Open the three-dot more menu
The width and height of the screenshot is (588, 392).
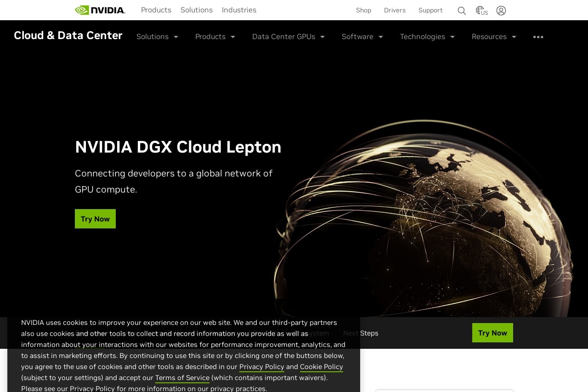tap(538, 37)
